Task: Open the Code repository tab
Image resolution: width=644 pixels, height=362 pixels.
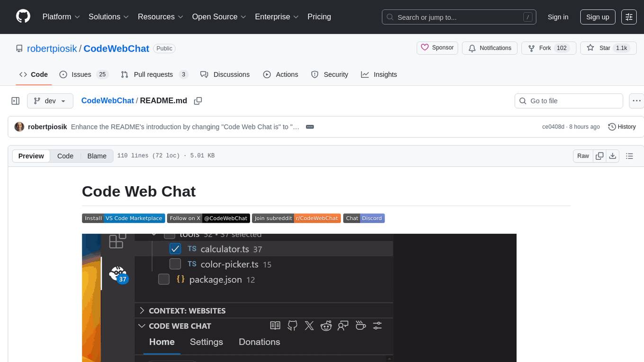Action: (x=34, y=74)
